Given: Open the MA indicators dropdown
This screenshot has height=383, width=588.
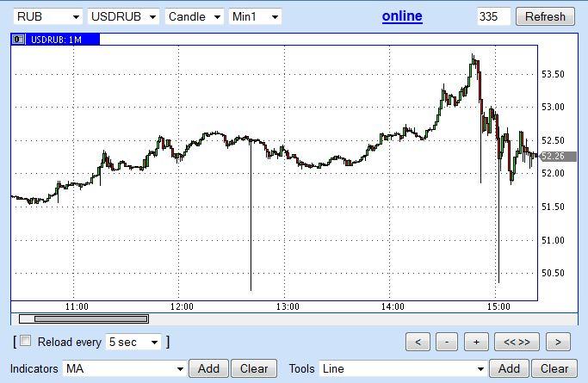Looking at the screenshot, I should click(125, 368).
